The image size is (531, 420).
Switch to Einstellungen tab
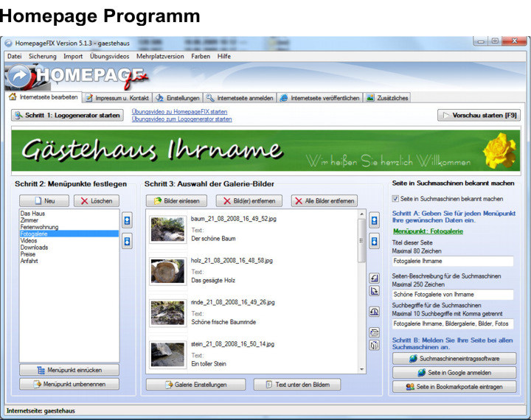point(178,98)
